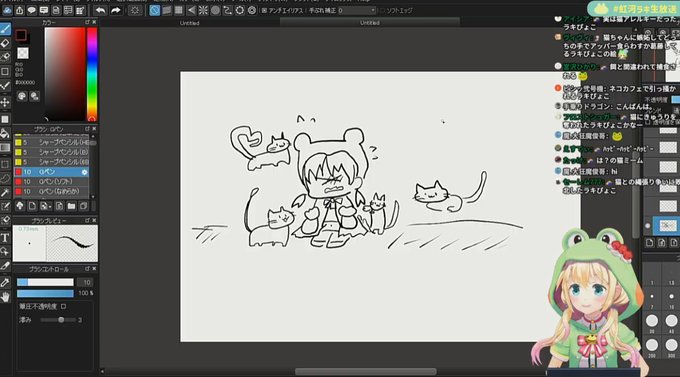The width and height of the screenshot is (680, 377).
Task: Select the highlighted bottom layer thumbnail
Action: pyautogui.click(x=667, y=225)
